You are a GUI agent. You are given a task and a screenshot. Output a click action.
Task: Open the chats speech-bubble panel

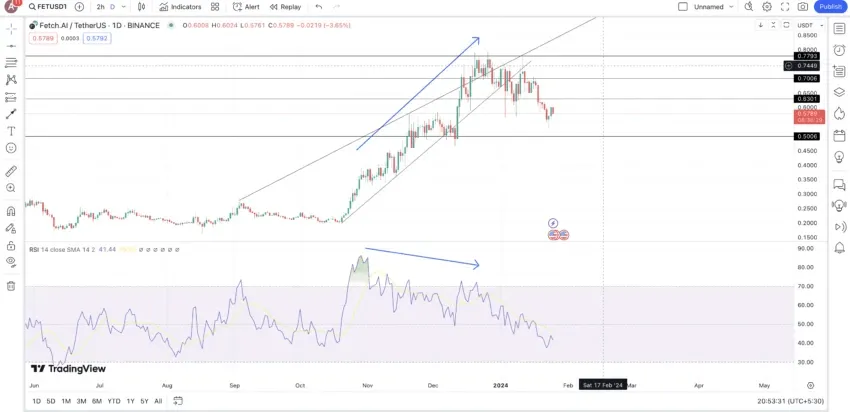839,185
